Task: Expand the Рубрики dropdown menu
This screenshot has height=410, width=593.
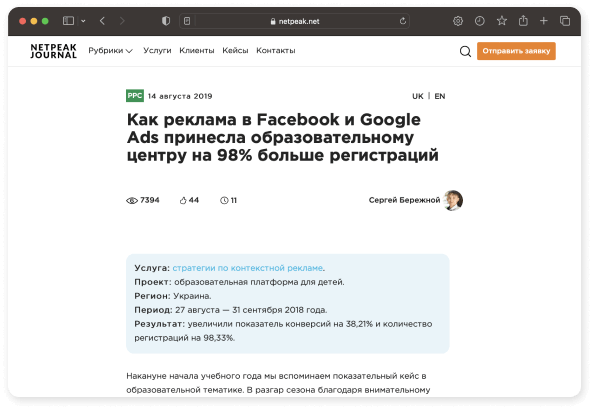Action: (x=110, y=51)
